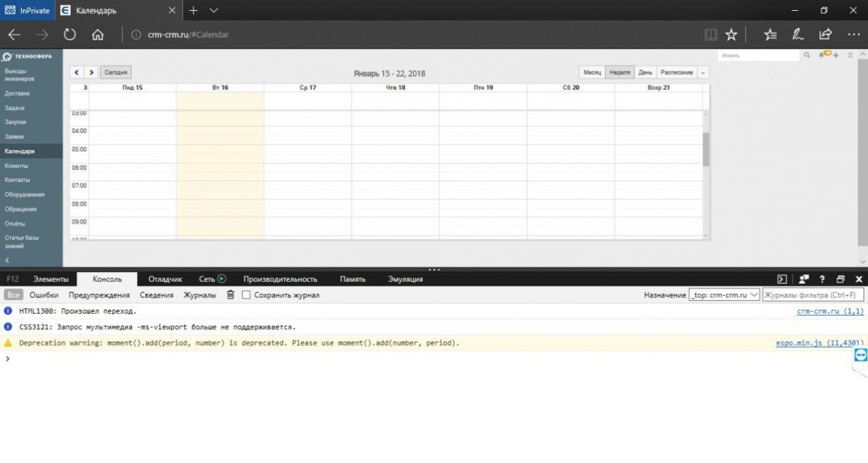Collapse the CRM sidebar with bottom chevron
868x463 pixels.
[x=7, y=260]
